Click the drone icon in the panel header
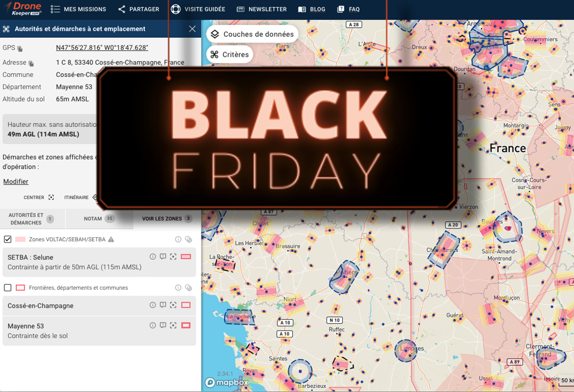The image size is (574, 392). pyautogui.click(x=6, y=29)
